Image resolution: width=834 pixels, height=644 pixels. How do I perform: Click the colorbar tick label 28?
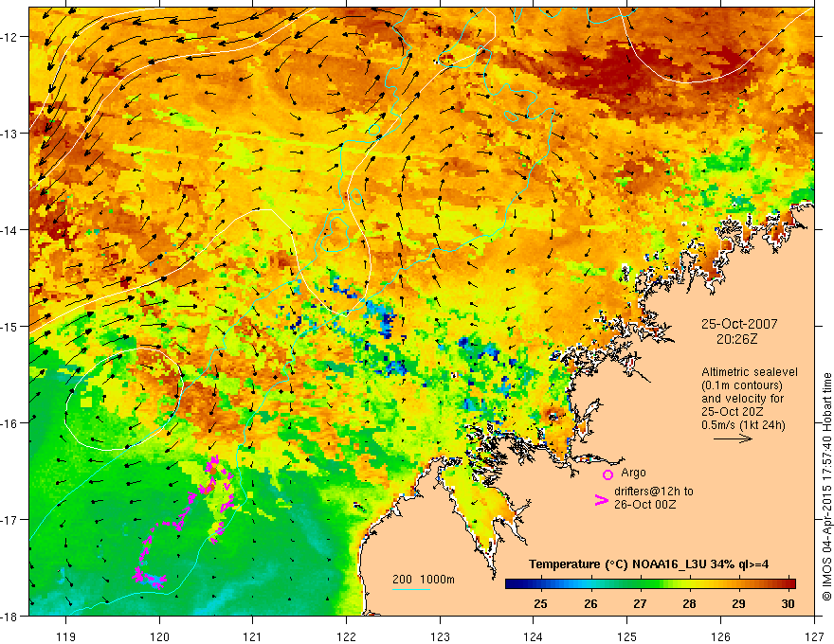coord(689,603)
